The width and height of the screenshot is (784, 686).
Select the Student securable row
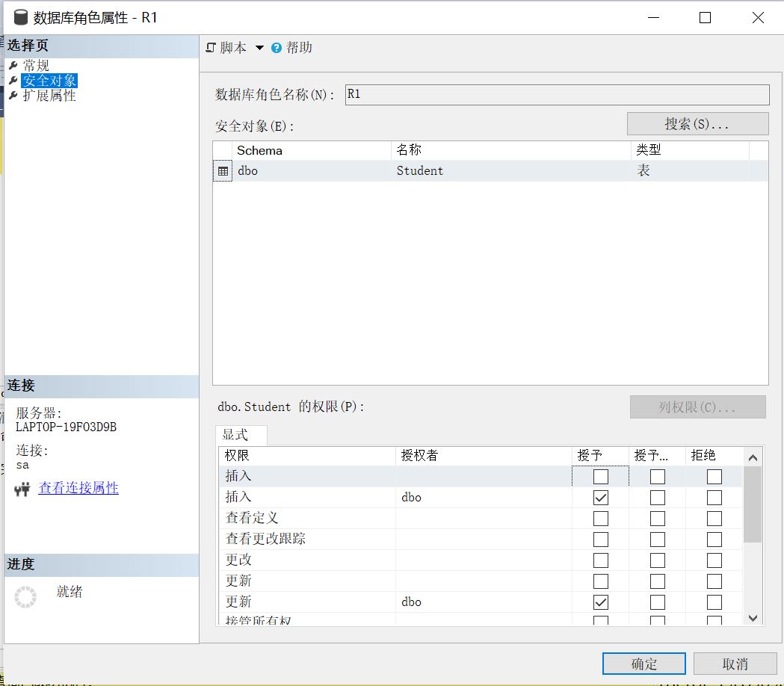pyautogui.click(x=419, y=170)
